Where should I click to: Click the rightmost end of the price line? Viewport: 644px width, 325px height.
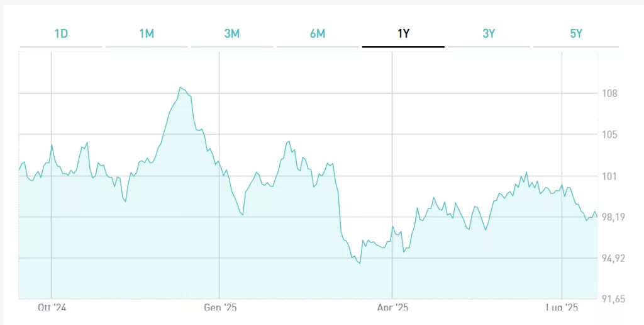596,217
